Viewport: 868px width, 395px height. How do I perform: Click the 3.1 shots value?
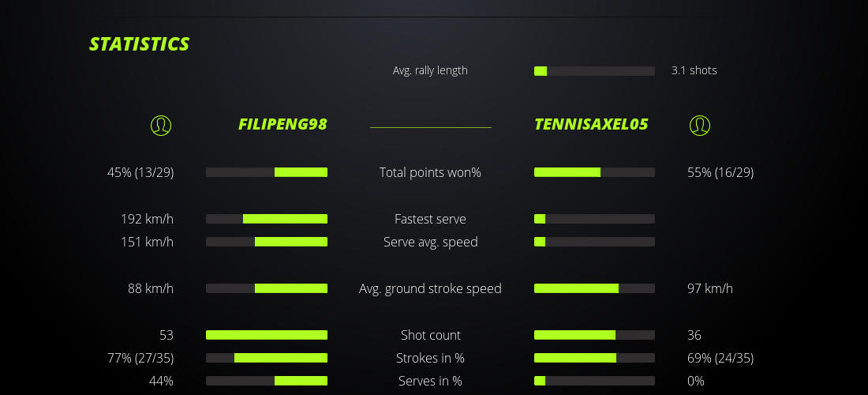pos(694,70)
